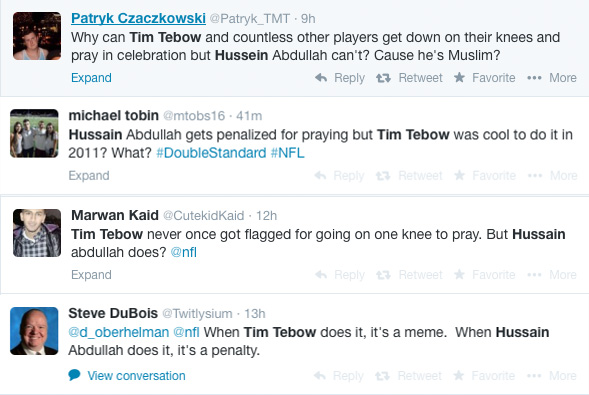This screenshot has width=589, height=395.
Task: Open the @d_oberhelman mention
Action: click(x=119, y=332)
